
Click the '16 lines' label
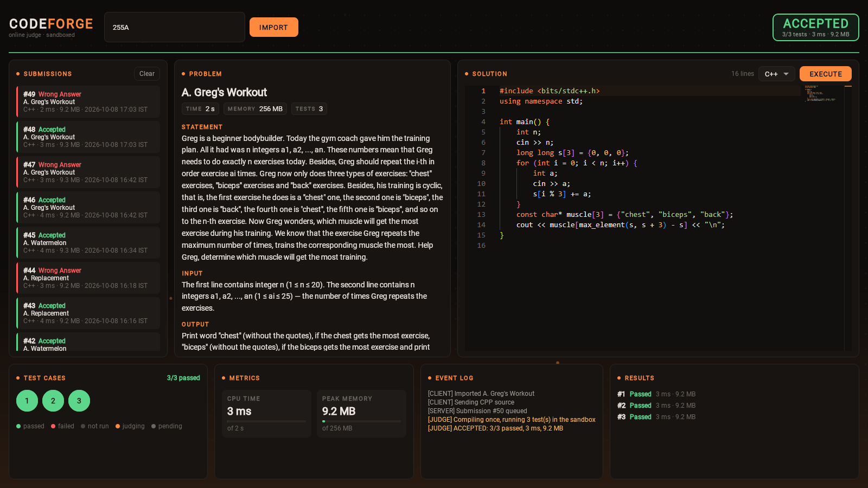tap(742, 74)
